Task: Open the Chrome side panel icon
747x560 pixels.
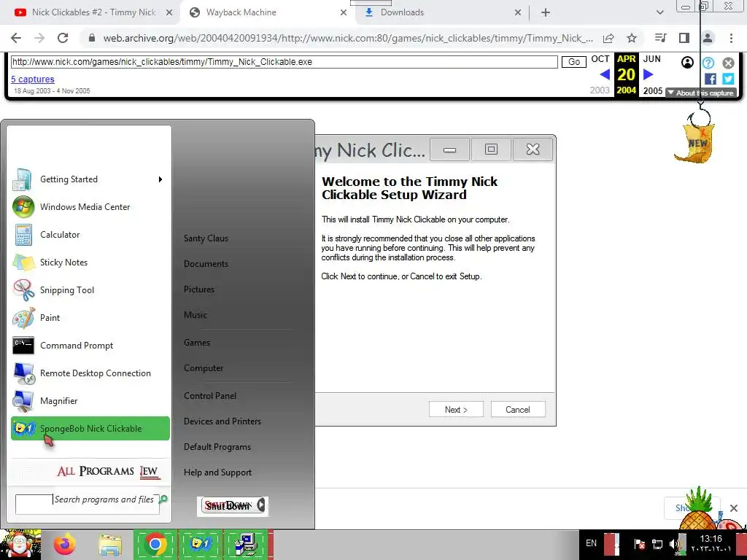Action: click(x=684, y=38)
